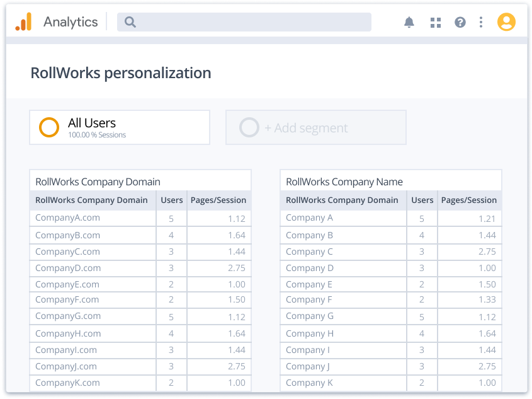Sort by Users column in Domain table
This screenshot has height=399, width=532.
[172, 200]
